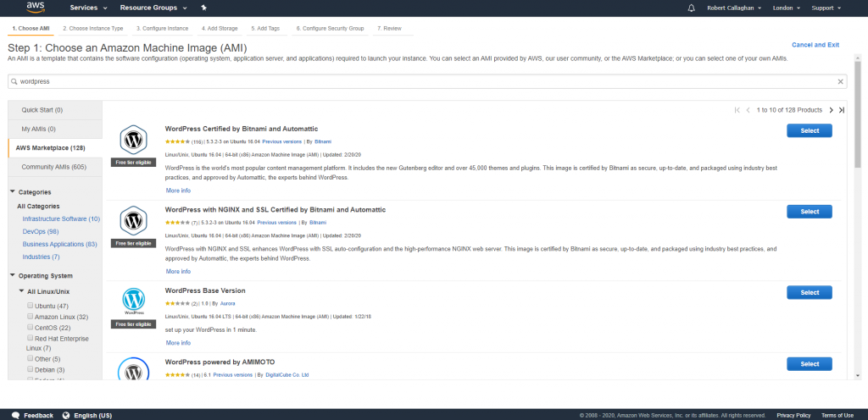Open the Support dropdown menu
This screenshot has width=868, height=420.
click(826, 8)
